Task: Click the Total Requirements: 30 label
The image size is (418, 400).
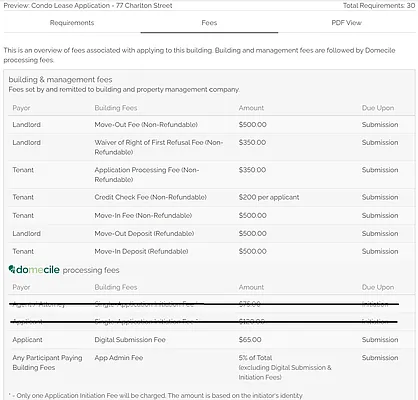Action: tap(379, 6)
